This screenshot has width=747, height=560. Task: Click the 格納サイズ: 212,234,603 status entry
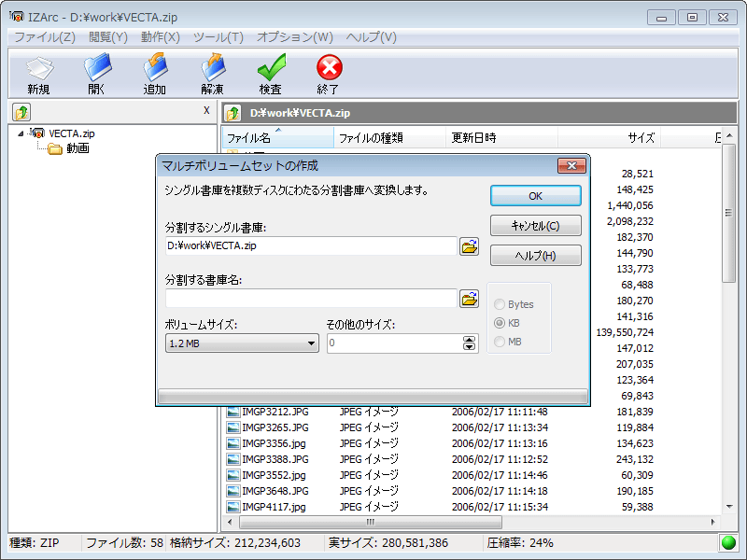[235, 543]
